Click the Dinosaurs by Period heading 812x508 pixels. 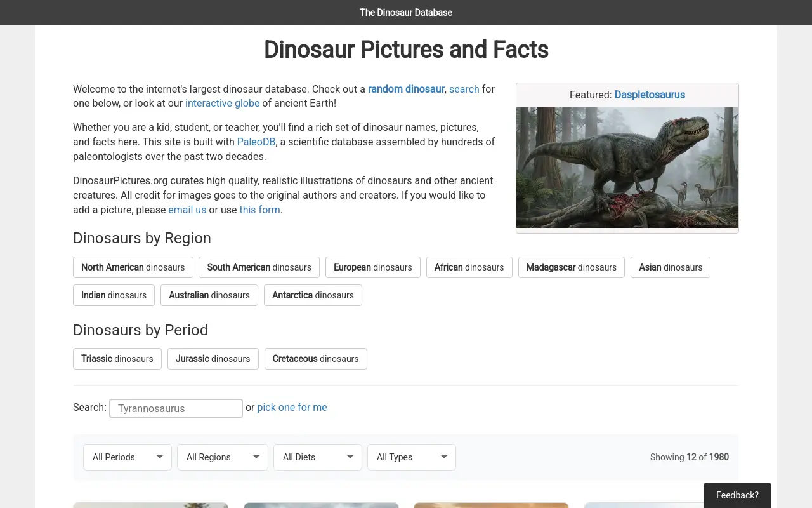tap(141, 330)
